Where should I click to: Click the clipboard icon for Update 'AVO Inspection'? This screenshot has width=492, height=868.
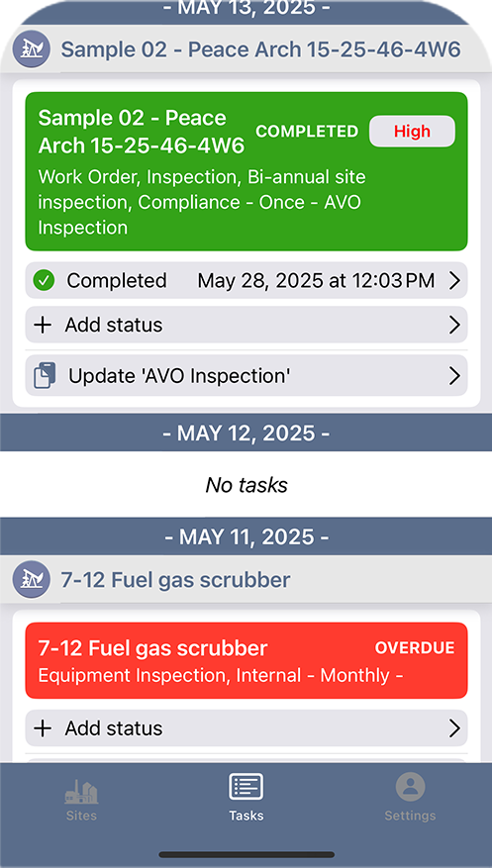[x=45, y=375]
